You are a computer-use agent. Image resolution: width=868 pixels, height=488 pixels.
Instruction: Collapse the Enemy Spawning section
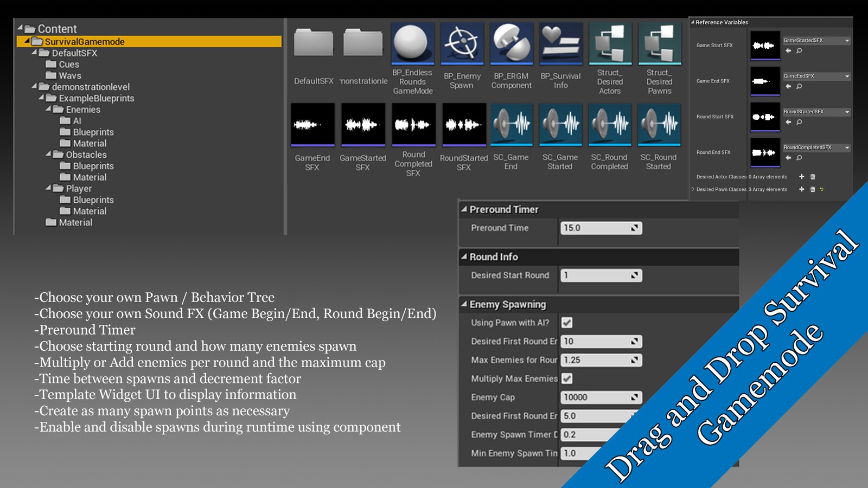click(464, 304)
